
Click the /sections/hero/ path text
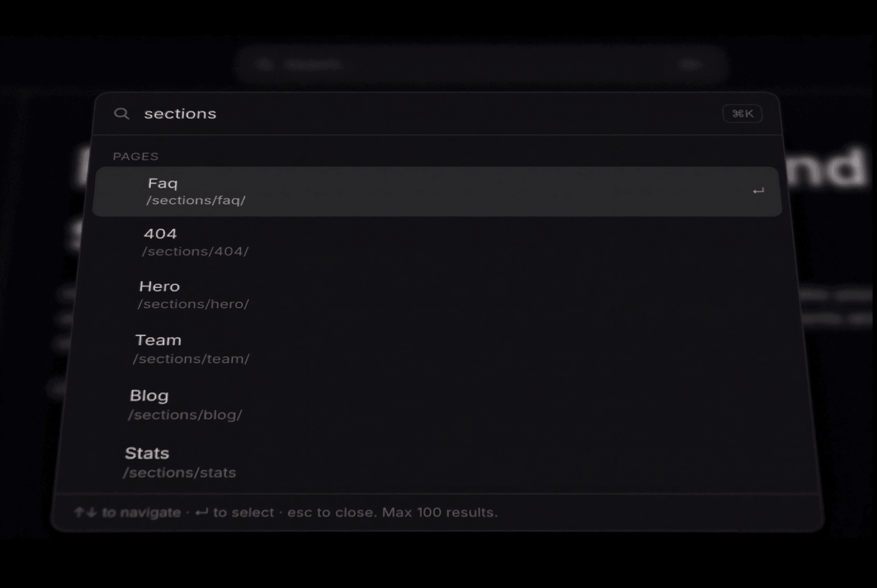pos(193,304)
